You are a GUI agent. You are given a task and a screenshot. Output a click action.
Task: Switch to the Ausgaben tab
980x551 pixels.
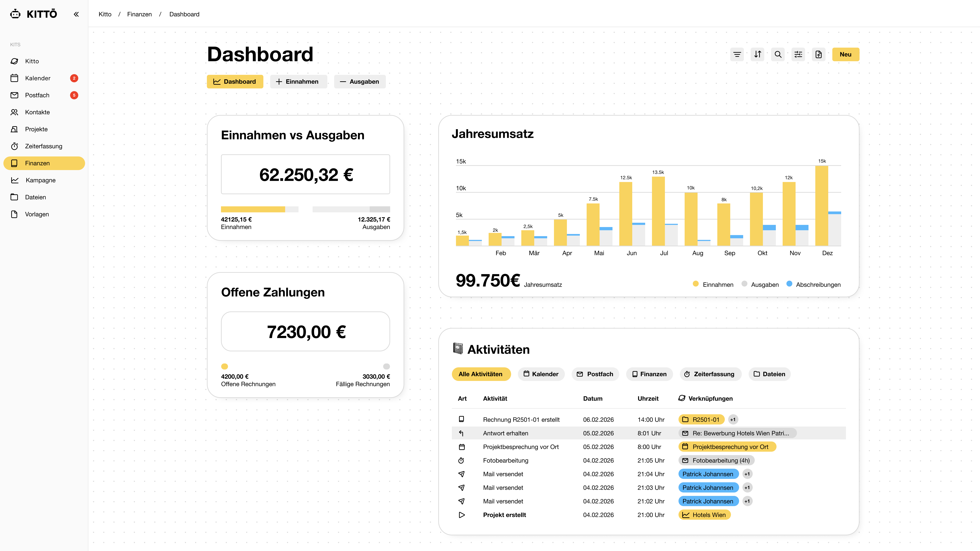[360, 81]
